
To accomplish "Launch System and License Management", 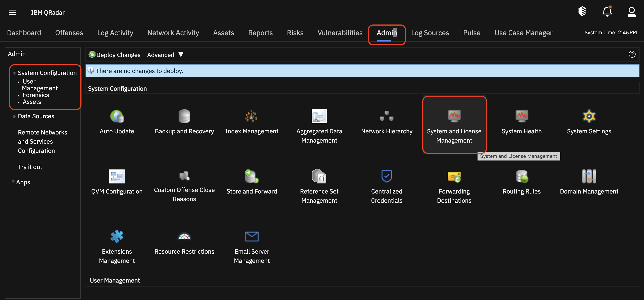I will click(454, 125).
